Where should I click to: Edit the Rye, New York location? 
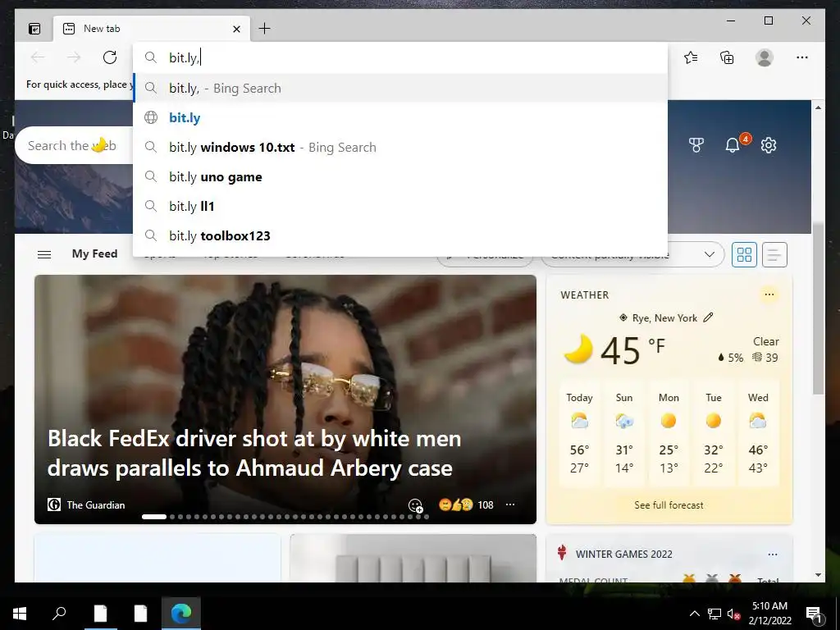click(708, 317)
